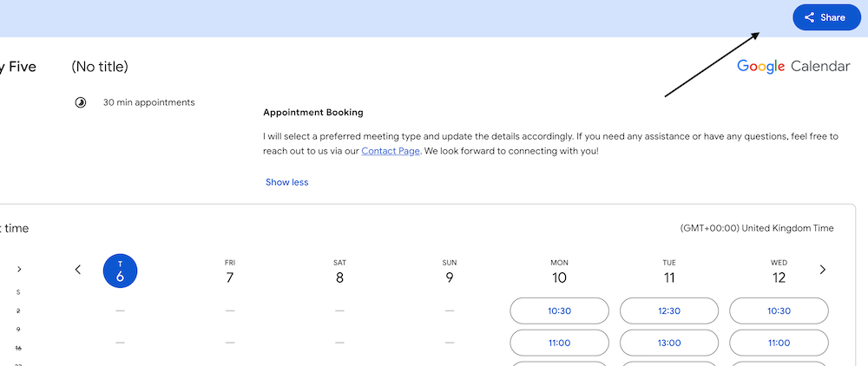
Task: Advance to next week using right chevron beside WED
Action: (823, 270)
